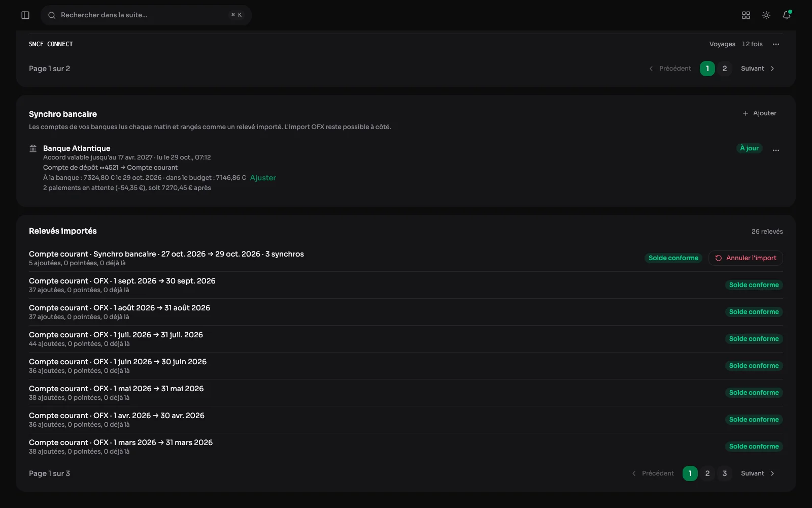Open Banque Atlantique options menu

[x=776, y=150]
